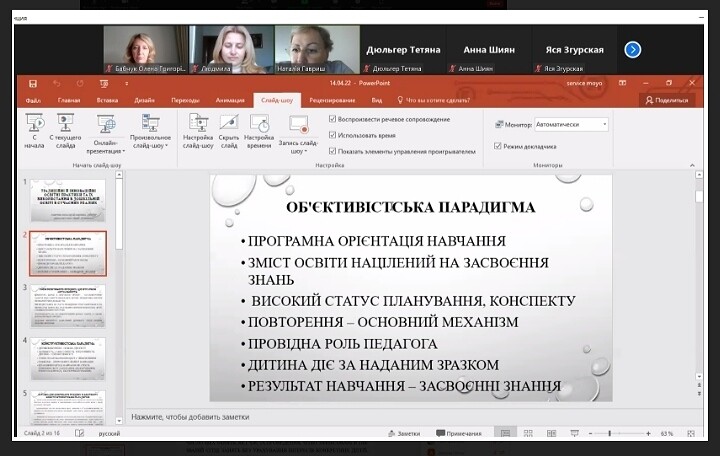Open Record slide show dropdown

298,134
